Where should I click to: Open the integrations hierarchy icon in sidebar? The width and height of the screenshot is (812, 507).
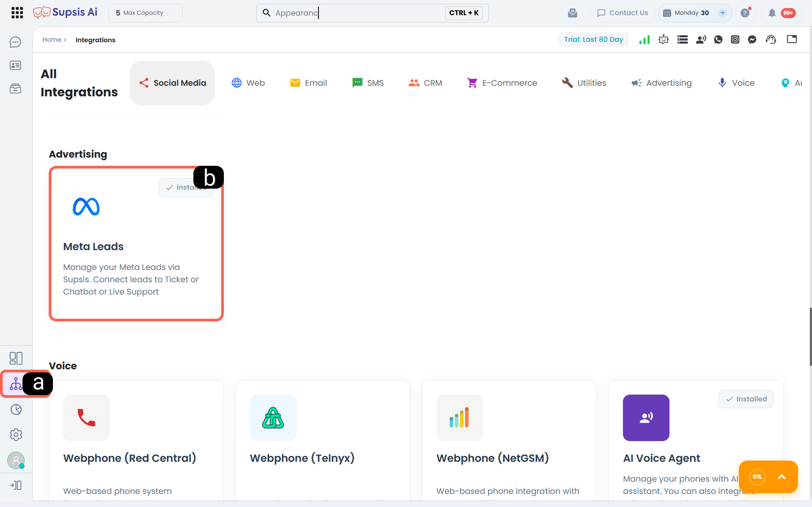[16, 384]
